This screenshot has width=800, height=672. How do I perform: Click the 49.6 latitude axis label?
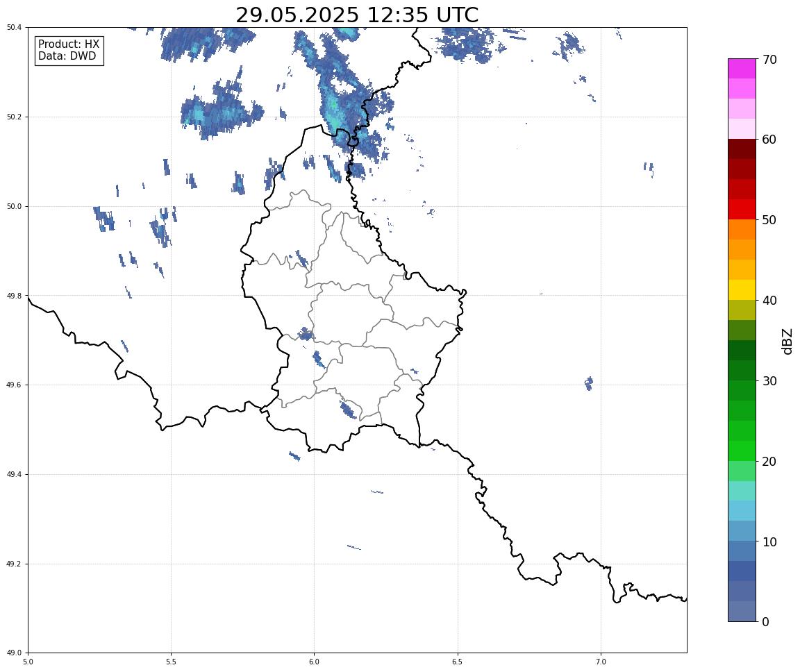pyautogui.click(x=14, y=385)
